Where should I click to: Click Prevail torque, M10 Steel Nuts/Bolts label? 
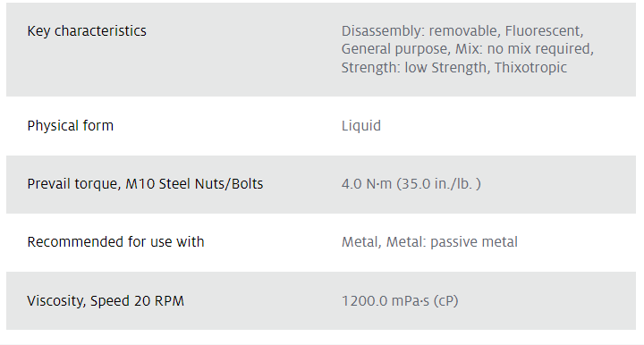[145, 184]
